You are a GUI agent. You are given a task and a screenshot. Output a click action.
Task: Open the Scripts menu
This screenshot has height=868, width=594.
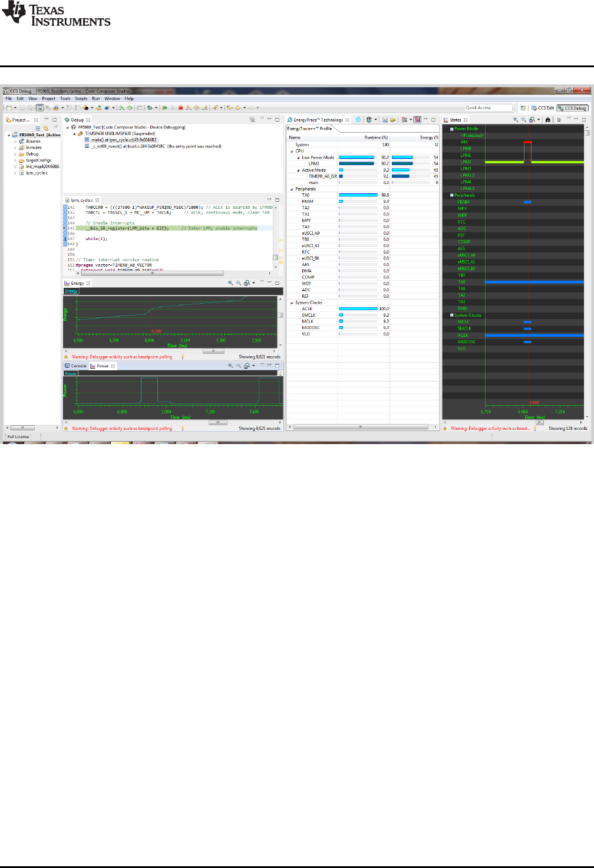point(81,99)
